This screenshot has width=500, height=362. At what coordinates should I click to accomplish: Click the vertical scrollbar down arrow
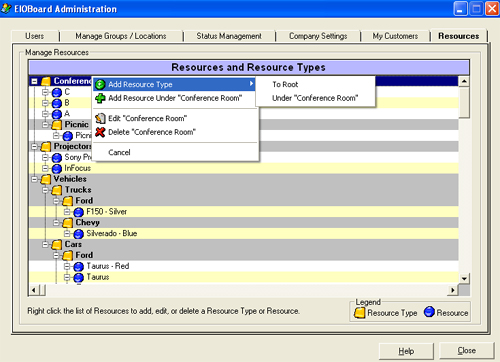pos(464,278)
